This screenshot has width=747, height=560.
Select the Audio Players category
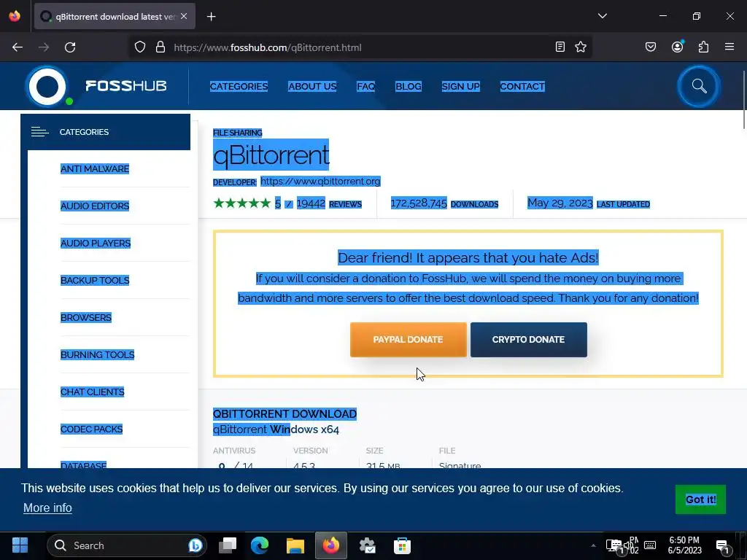click(x=96, y=243)
